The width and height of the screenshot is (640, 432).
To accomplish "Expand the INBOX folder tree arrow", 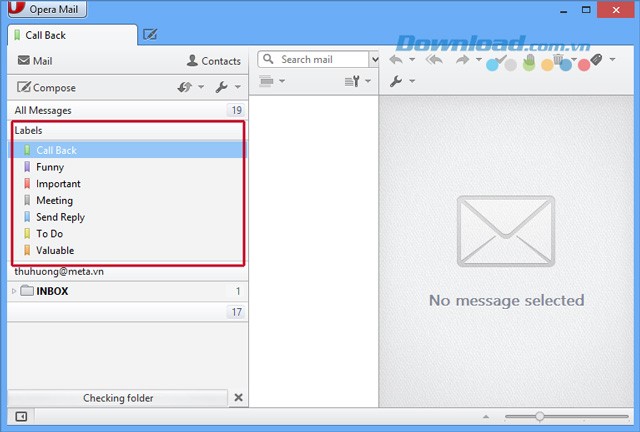I will 14,291.
